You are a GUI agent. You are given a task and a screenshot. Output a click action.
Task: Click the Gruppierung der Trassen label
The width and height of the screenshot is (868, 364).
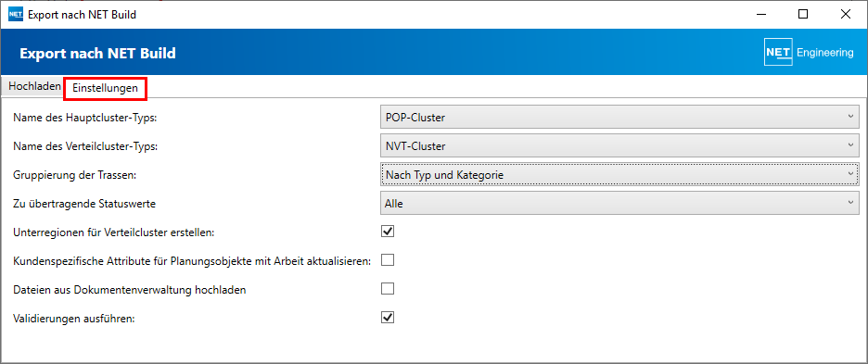tap(75, 175)
